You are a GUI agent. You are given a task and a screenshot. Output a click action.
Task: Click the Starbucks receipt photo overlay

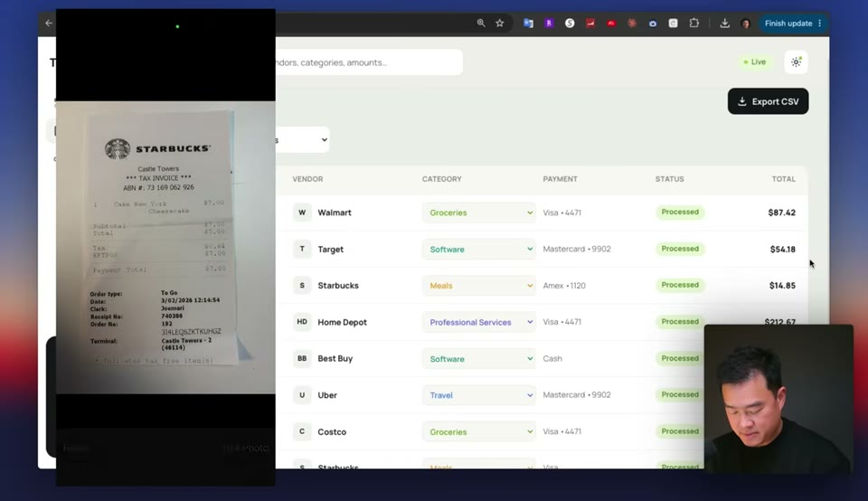(165, 248)
